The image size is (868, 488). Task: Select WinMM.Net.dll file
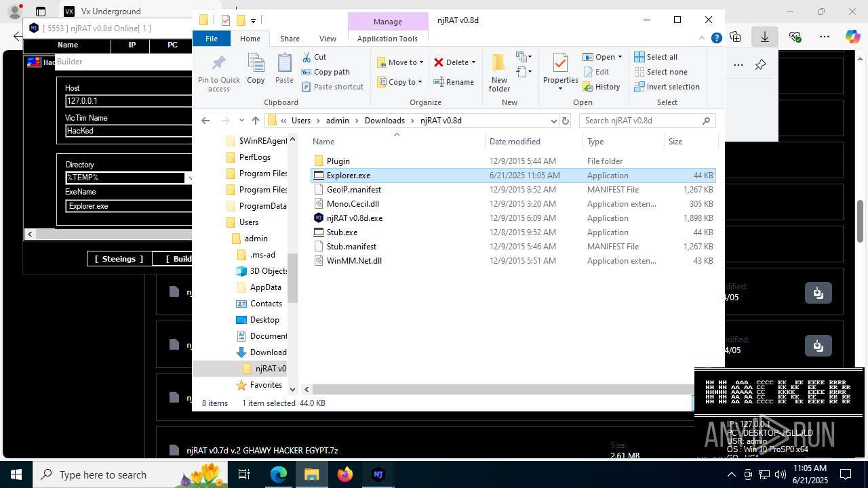(x=513, y=261)
